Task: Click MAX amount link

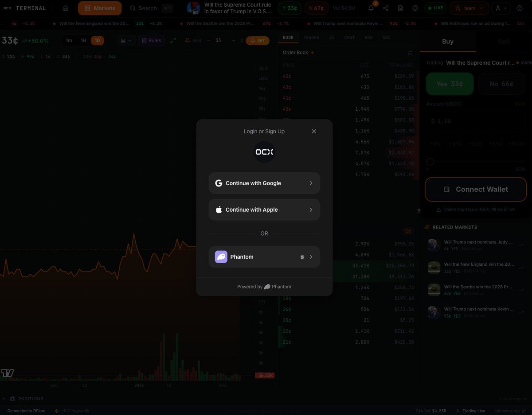Action: [x=520, y=104]
